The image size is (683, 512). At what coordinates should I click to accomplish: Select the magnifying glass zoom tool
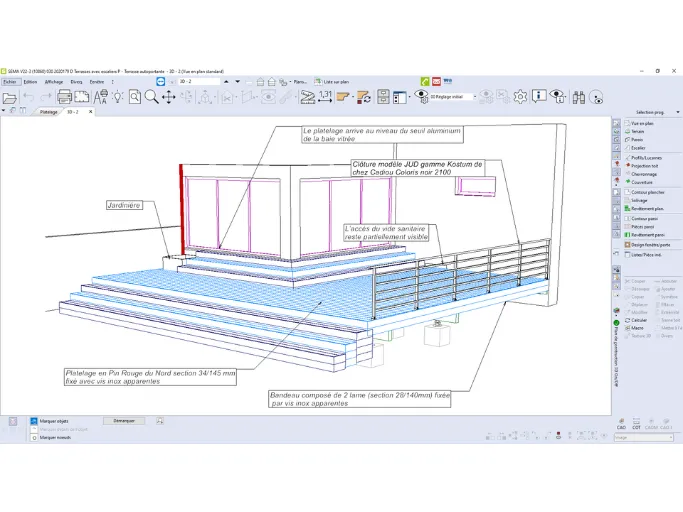coord(151,97)
